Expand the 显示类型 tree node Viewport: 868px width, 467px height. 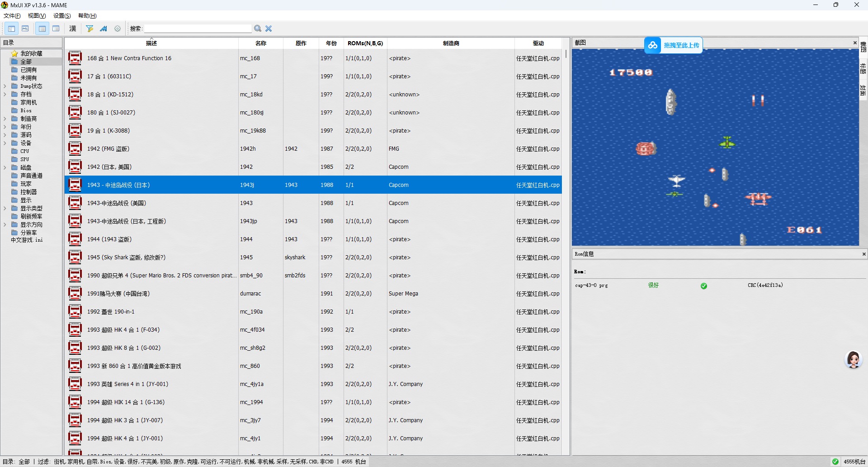point(5,208)
